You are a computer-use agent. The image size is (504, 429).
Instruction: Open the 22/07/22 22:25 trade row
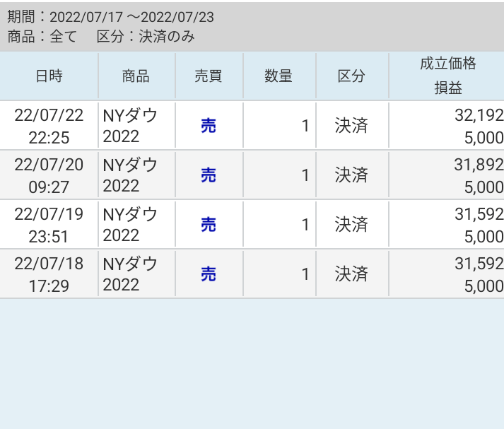point(252,126)
